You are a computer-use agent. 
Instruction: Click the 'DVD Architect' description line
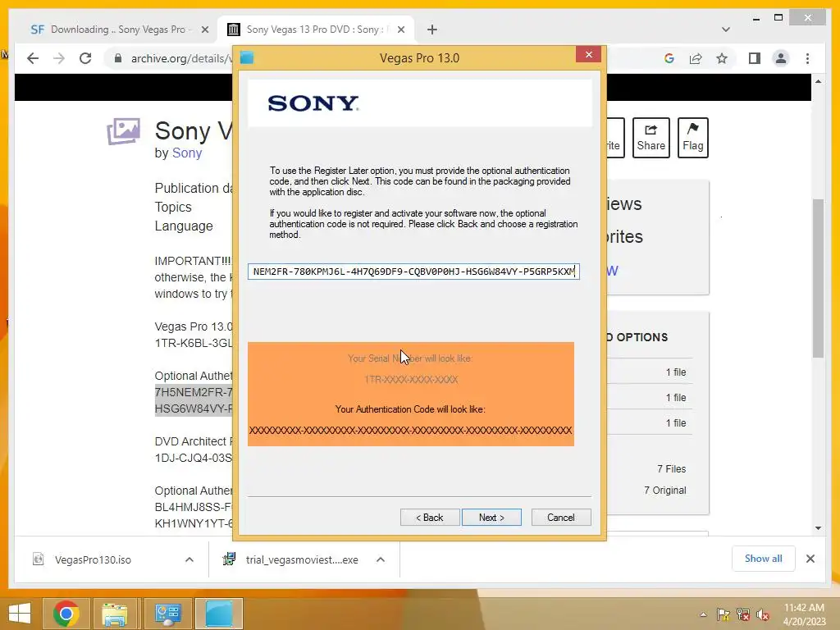[x=194, y=441]
